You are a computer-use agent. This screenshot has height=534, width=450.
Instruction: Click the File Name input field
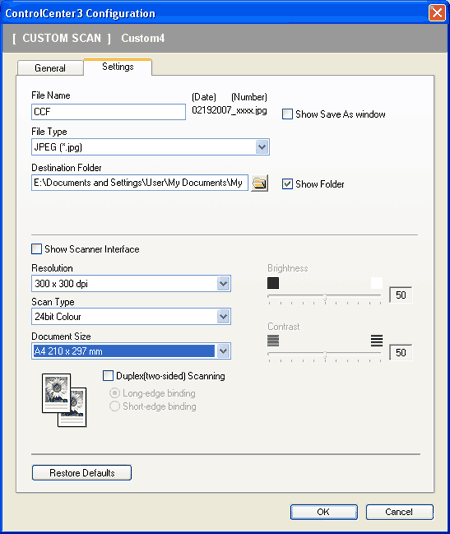[108, 112]
